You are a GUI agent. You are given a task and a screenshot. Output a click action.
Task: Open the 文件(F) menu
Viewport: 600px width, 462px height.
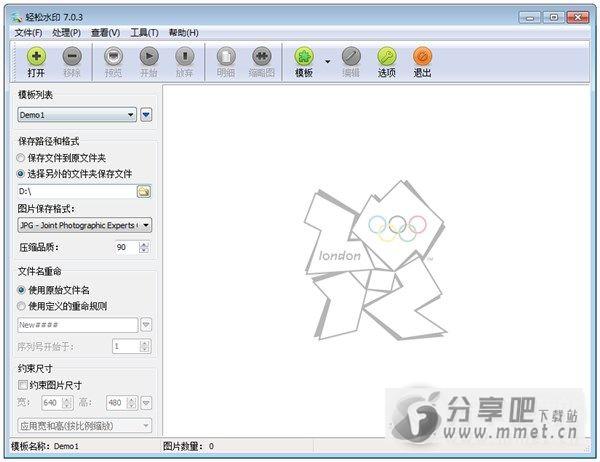coord(28,33)
